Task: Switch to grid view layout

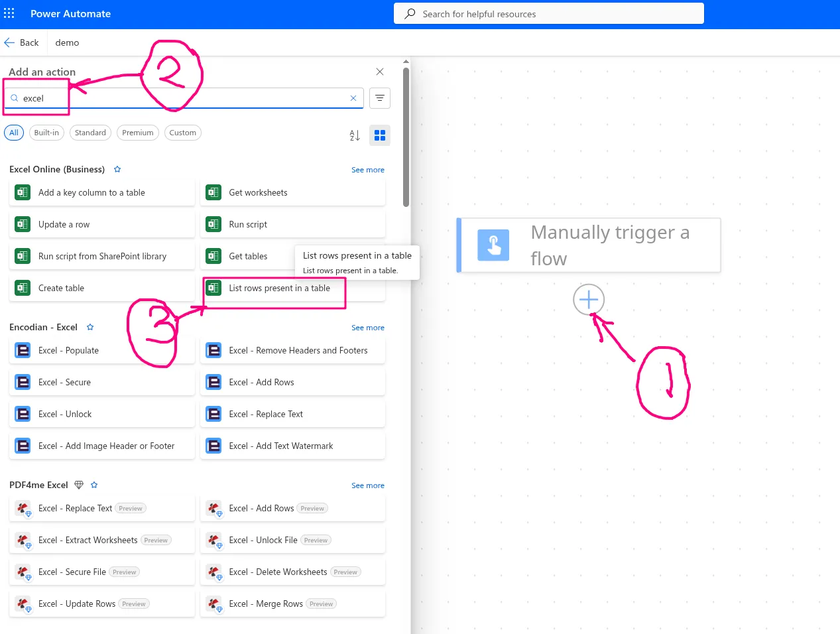Action: click(x=380, y=135)
